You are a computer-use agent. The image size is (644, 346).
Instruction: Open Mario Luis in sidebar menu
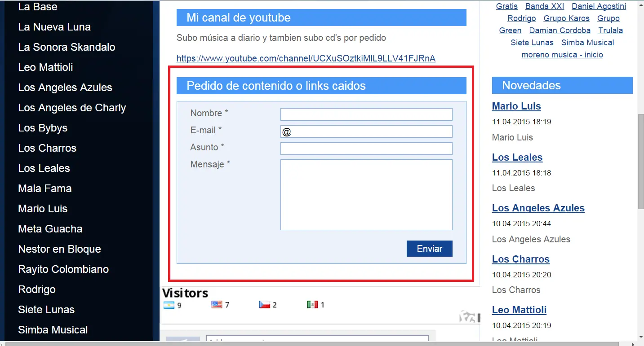[43, 209]
